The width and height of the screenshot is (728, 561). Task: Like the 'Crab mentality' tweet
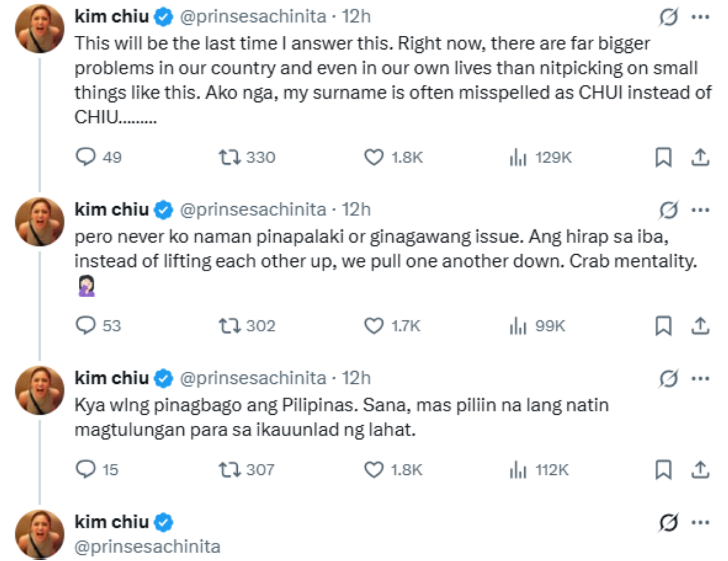[x=374, y=326]
